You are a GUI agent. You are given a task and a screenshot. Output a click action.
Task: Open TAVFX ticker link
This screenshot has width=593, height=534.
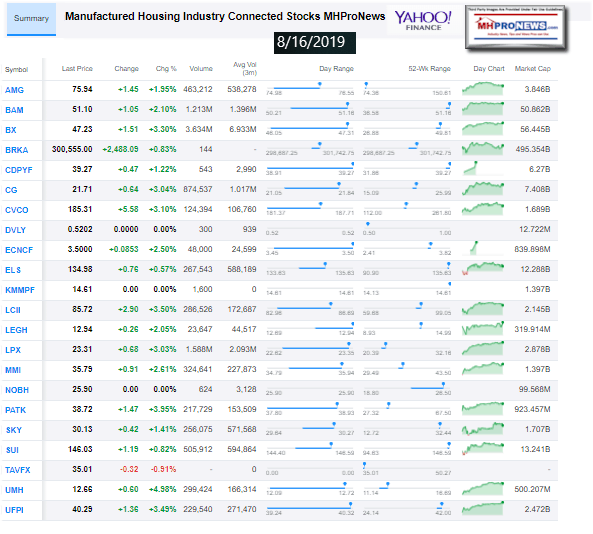click(17, 470)
